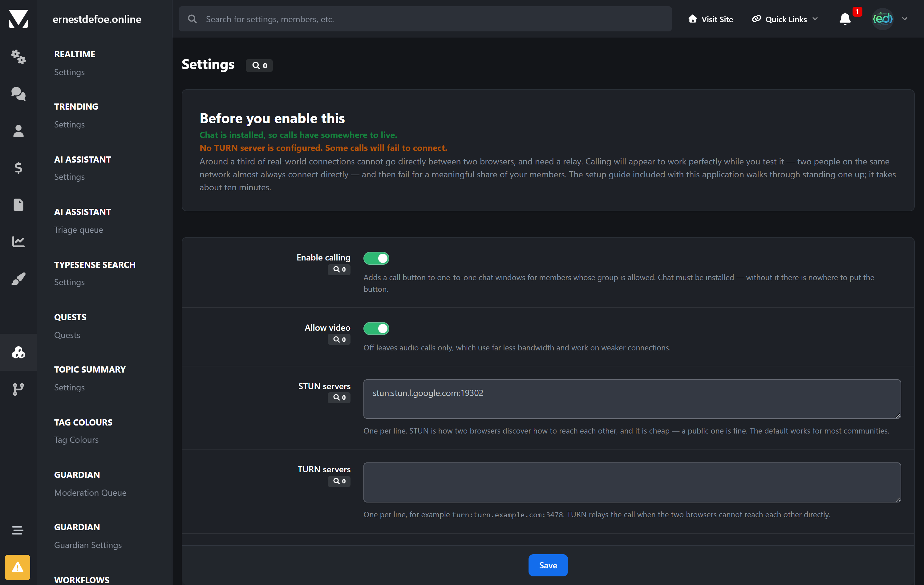
Task: Click ernestdefoe.online site title
Action: [97, 19]
